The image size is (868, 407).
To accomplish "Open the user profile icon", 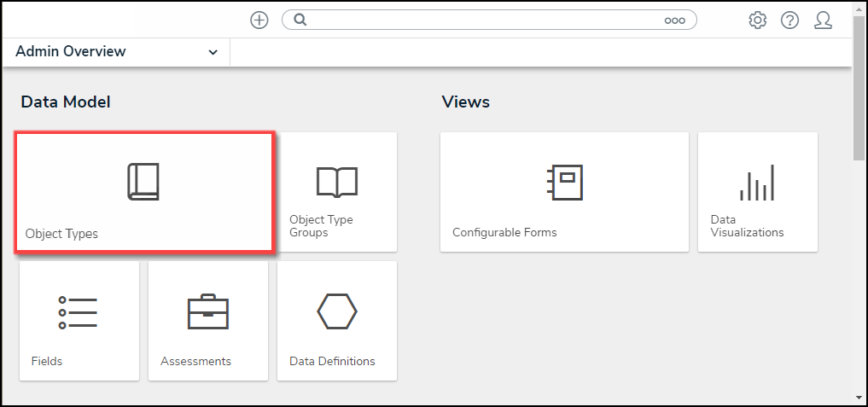I will click(823, 20).
